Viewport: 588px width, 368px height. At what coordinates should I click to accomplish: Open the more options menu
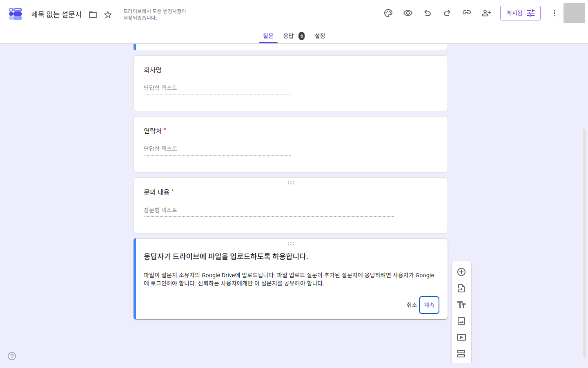click(x=555, y=13)
